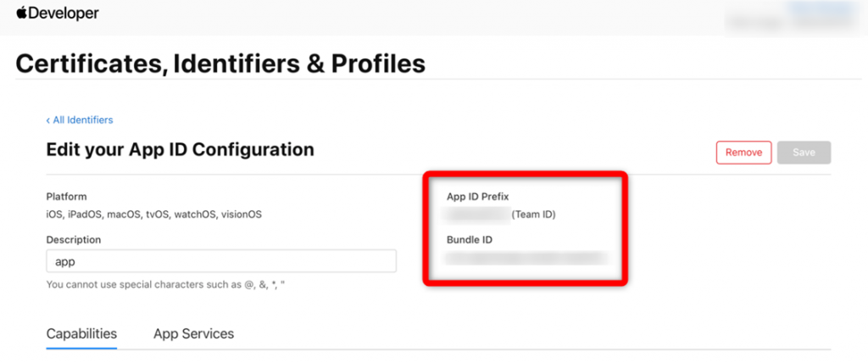Viewport: 868px width, 363px height.
Task: Click the Edit your App ID Configuration heading
Action: (x=180, y=149)
